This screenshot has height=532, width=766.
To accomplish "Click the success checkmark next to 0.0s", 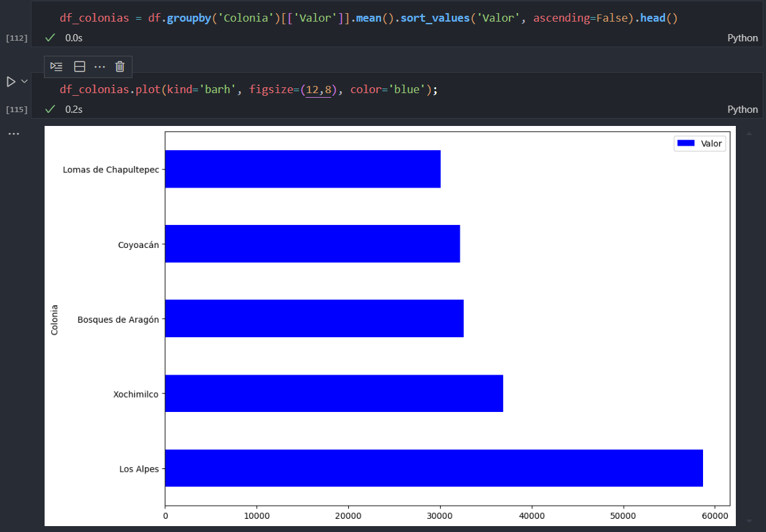I will pyautogui.click(x=50, y=37).
